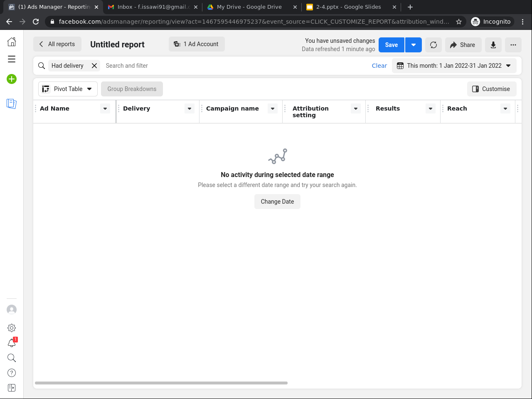Image resolution: width=532 pixels, height=399 pixels.
Task: Click the green create plus icon
Action: tap(12, 79)
